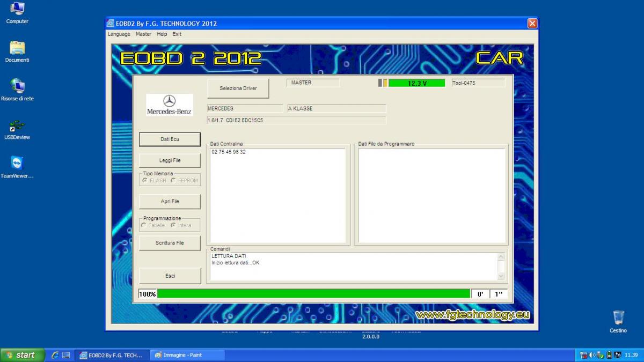Click the 12,3 V voltage indicator bar

click(416, 83)
